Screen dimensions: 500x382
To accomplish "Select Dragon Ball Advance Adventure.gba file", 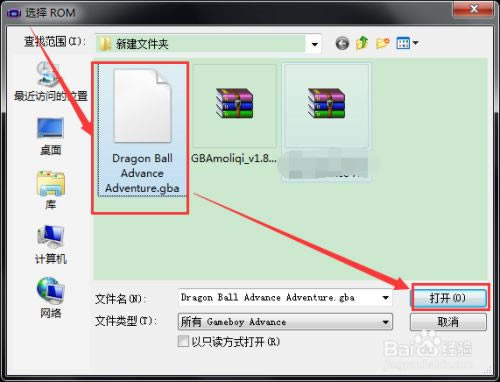I will 142,131.
